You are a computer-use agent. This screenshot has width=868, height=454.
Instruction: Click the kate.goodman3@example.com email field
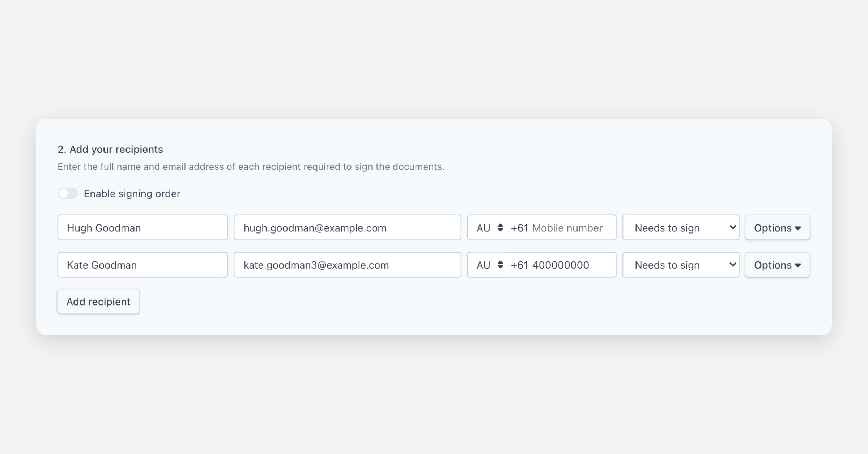(347, 265)
